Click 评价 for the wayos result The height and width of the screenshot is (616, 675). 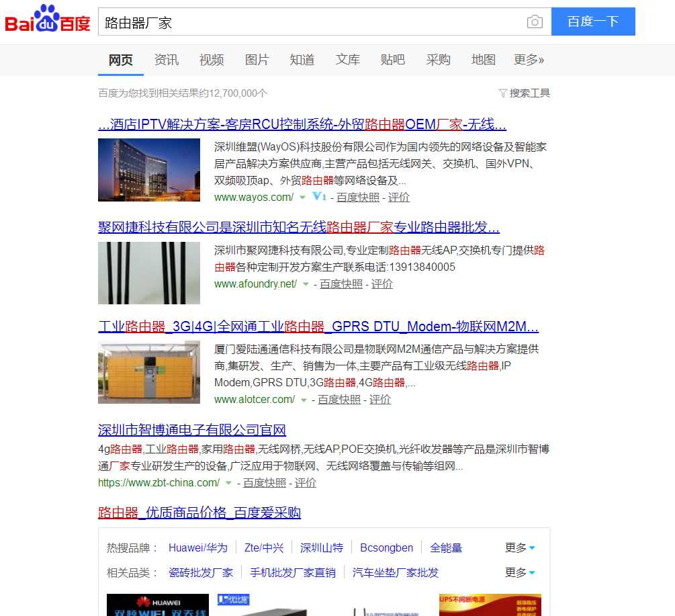(399, 197)
